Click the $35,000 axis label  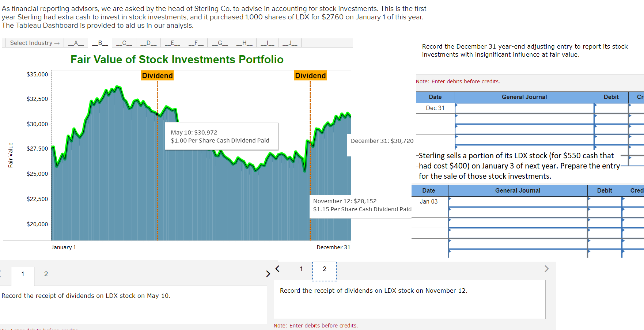click(x=37, y=75)
